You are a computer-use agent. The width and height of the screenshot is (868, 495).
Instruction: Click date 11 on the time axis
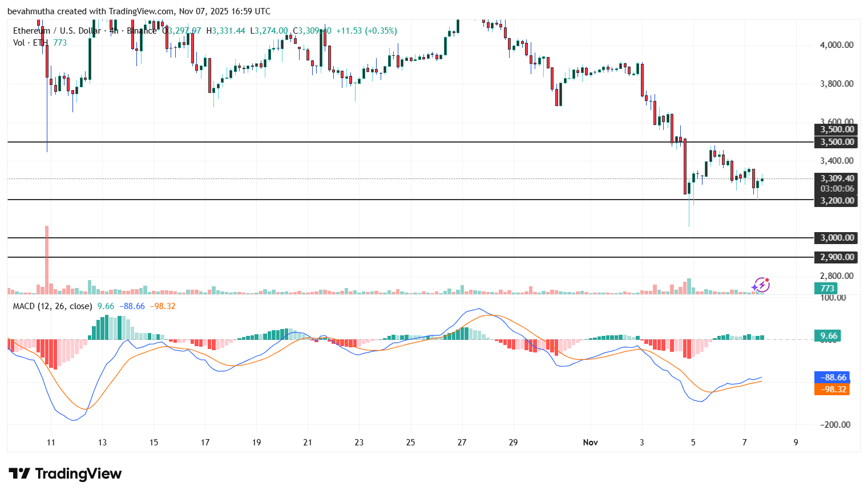coord(51,443)
